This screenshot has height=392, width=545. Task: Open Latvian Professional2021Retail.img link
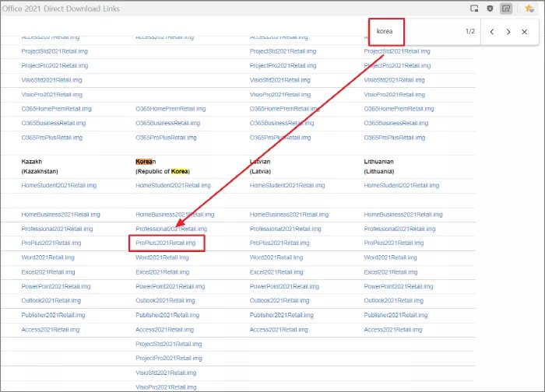tap(286, 229)
